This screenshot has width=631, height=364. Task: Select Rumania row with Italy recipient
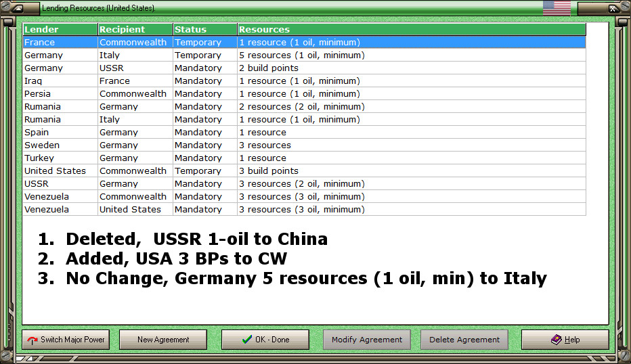pyautogui.click(x=304, y=120)
